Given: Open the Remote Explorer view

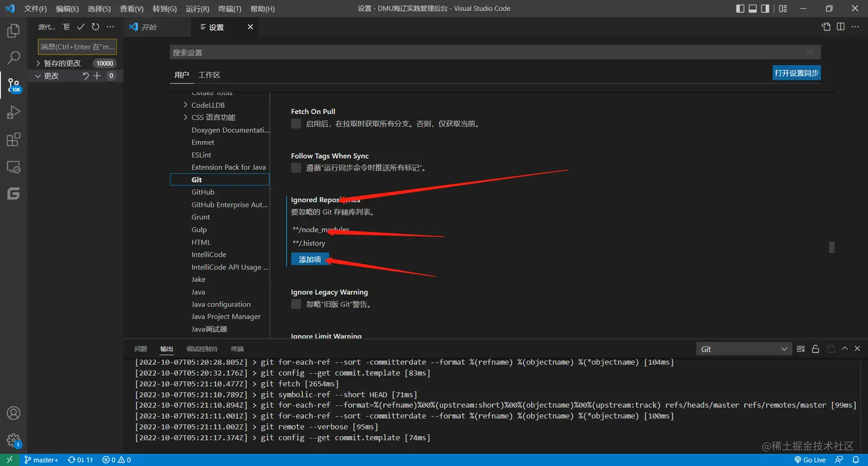Looking at the screenshot, I should [13, 167].
